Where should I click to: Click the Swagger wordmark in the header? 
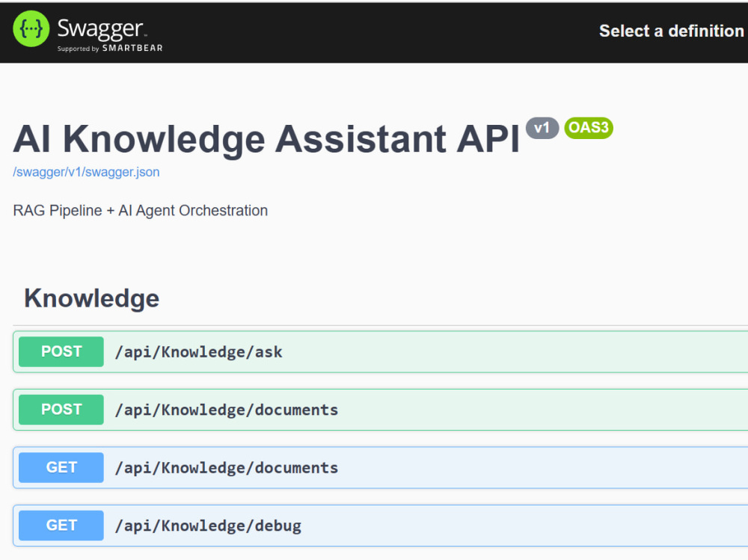[101, 28]
